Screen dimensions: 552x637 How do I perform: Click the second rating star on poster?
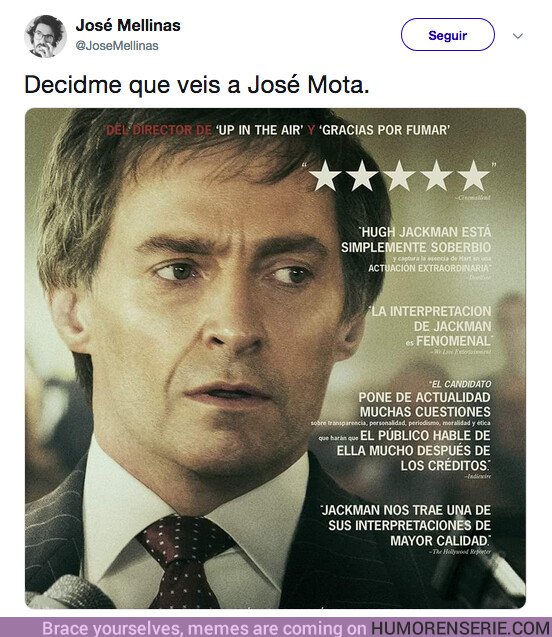coord(362,176)
